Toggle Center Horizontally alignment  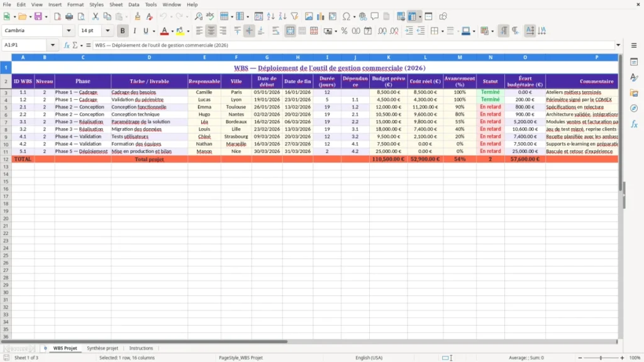211,31
